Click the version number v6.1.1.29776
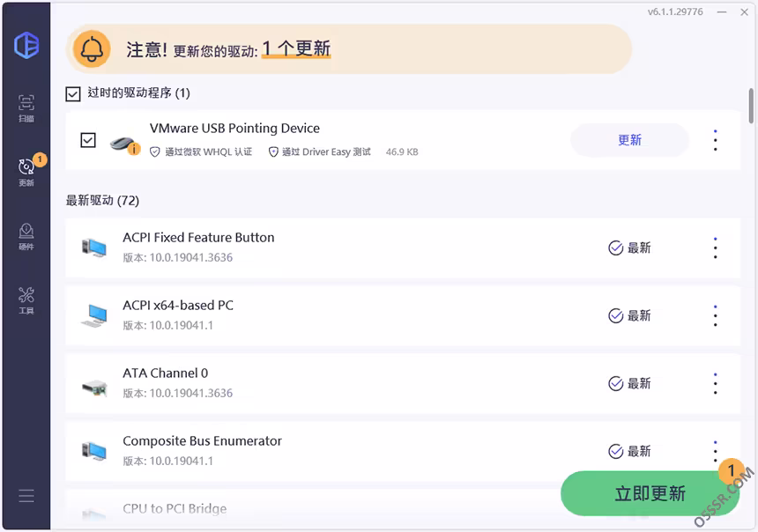The width and height of the screenshot is (758, 532). (675, 11)
